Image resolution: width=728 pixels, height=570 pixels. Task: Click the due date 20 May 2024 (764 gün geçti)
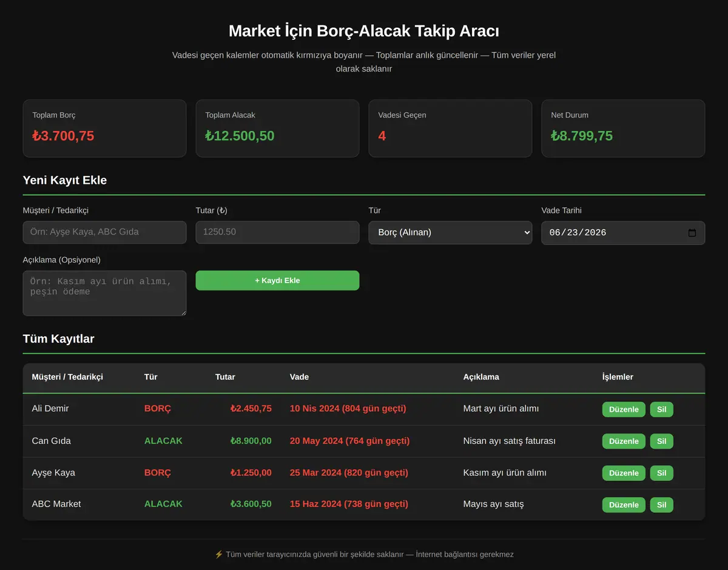click(349, 441)
